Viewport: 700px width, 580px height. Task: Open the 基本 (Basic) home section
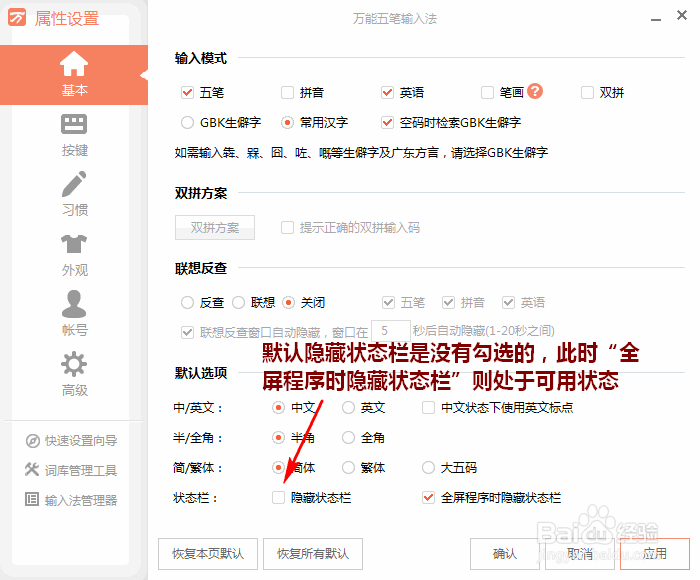(x=74, y=75)
